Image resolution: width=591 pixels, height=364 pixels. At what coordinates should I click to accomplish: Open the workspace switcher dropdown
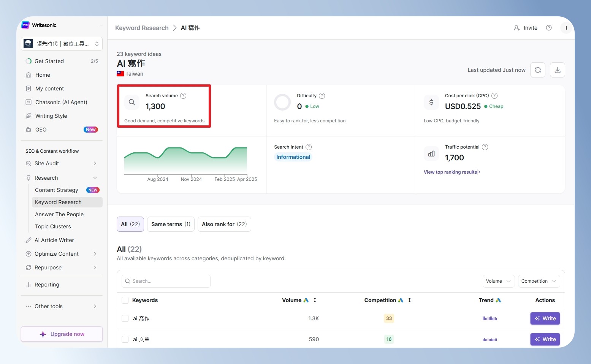click(x=62, y=44)
